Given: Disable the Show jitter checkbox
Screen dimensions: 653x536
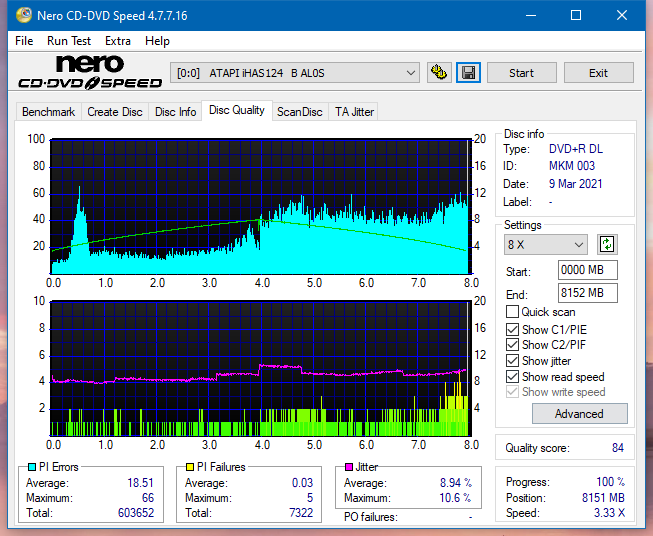Looking at the screenshot, I should click(x=512, y=361).
